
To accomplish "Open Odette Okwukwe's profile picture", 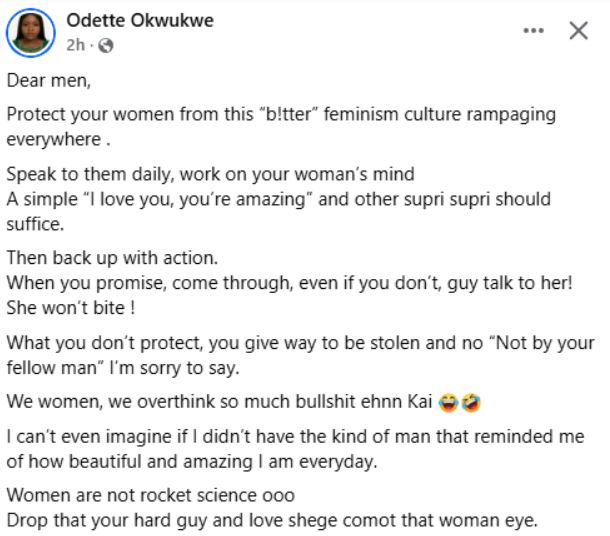I will coord(30,33).
